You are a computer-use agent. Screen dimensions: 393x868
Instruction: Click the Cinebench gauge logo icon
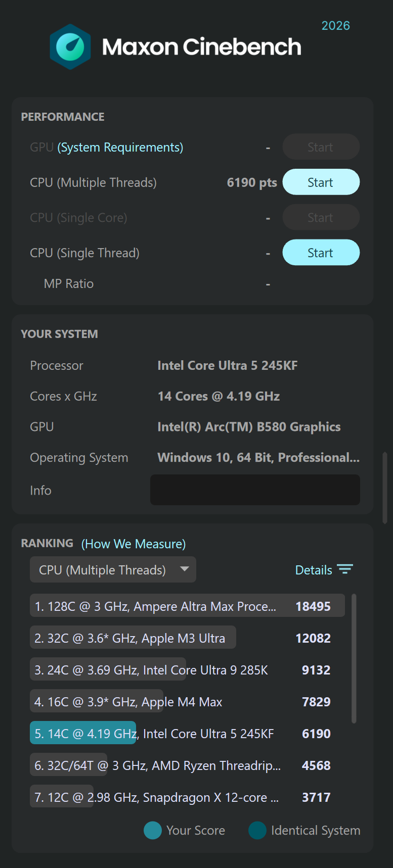pyautogui.click(x=70, y=46)
